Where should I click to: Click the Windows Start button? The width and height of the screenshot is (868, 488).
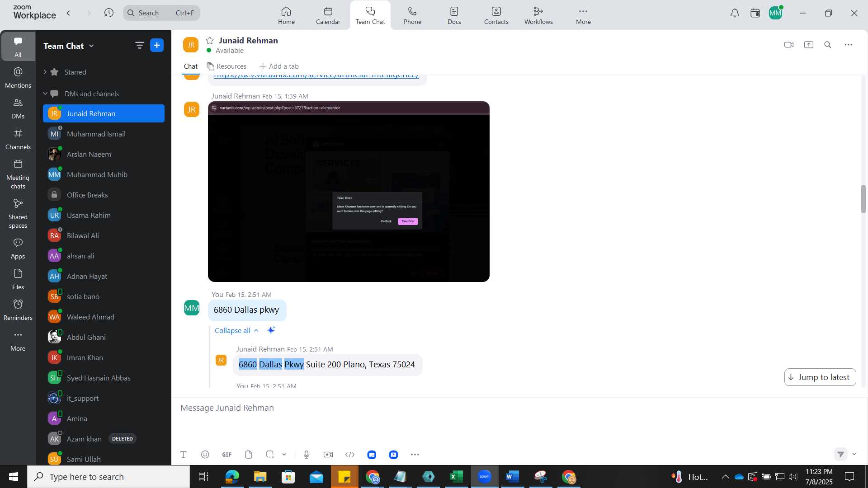(14, 477)
